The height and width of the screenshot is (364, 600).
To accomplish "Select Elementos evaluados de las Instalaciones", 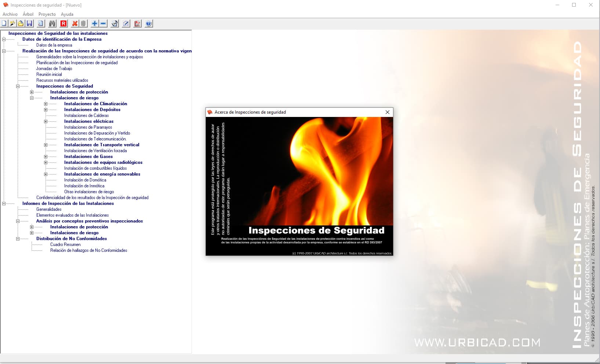I will click(72, 215).
